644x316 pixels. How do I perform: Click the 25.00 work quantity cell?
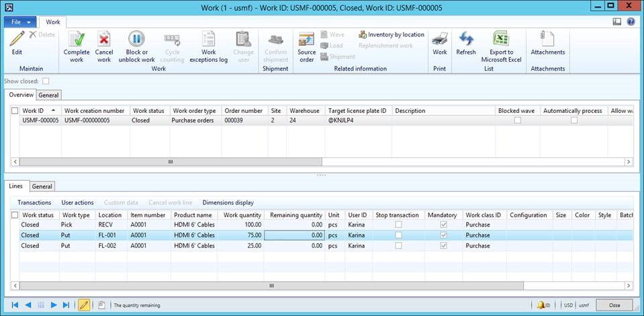[240, 245]
